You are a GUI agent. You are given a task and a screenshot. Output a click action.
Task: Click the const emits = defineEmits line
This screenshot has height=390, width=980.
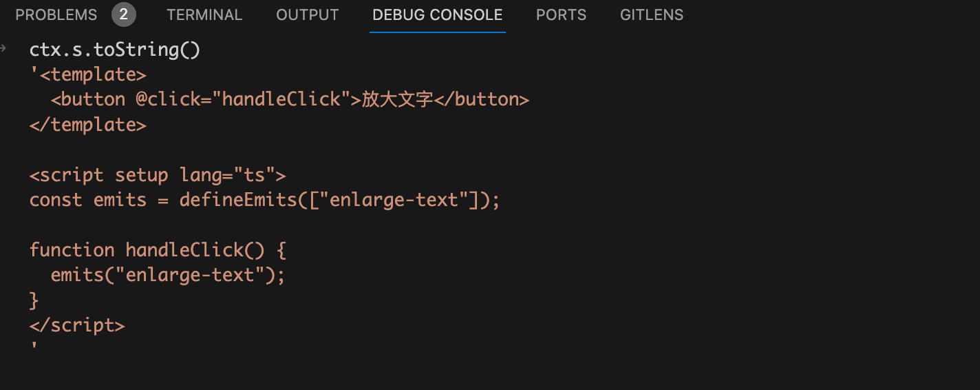pos(265,200)
